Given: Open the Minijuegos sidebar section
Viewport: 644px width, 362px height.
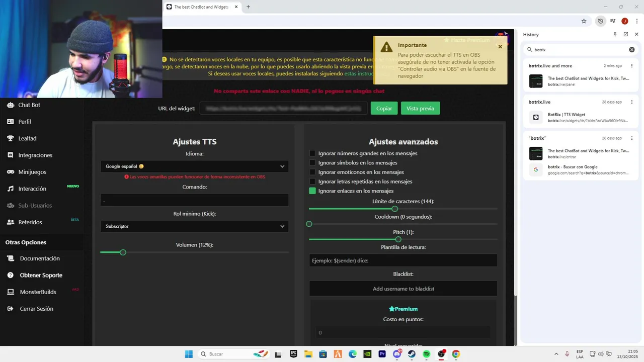Looking at the screenshot, I should coord(32,172).
